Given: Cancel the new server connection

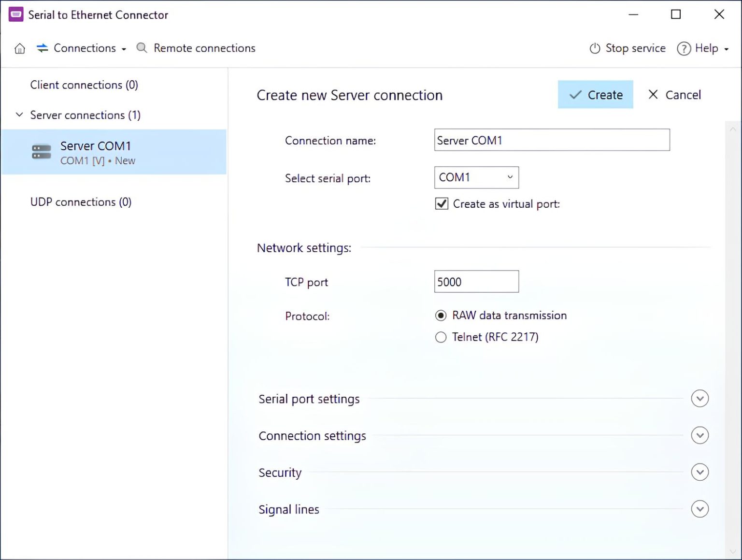Looking at the screenshot, I should coord(674,95).
